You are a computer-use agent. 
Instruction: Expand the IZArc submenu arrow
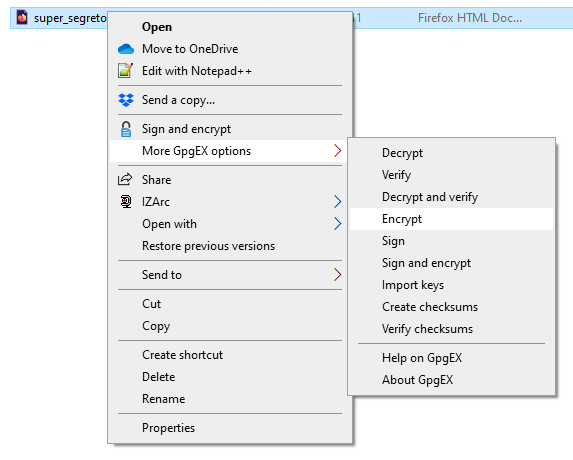(338, 201)
